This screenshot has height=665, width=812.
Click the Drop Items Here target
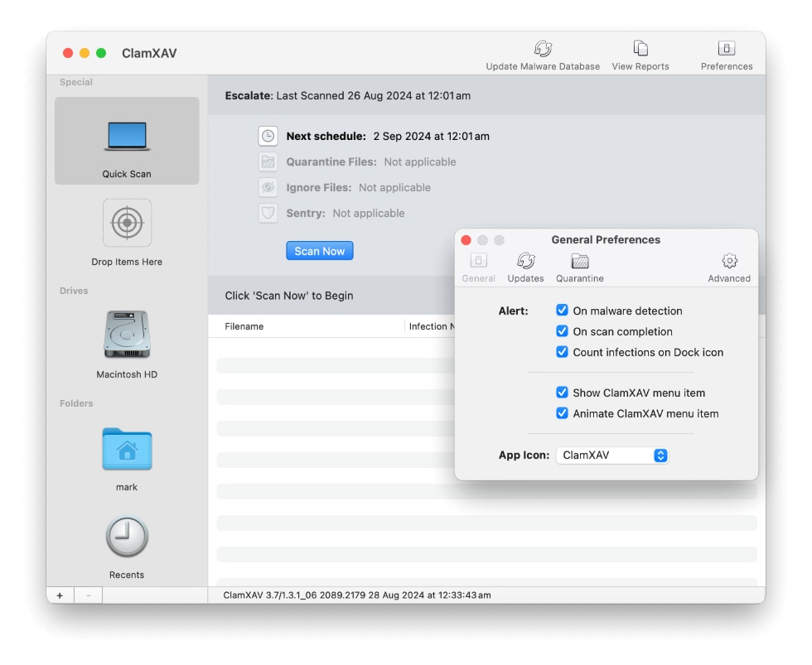tap(126, 223)
